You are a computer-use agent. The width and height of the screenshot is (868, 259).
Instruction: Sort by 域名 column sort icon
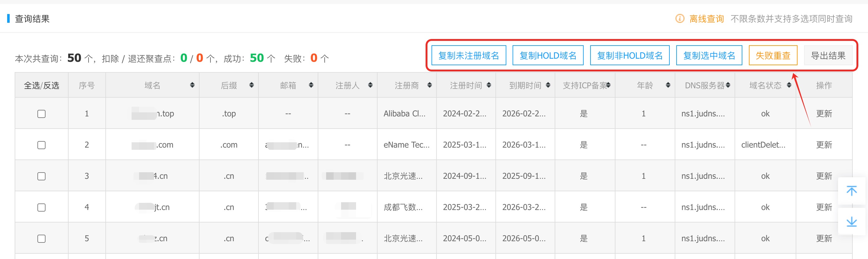pyautogui.click(x=192, y=85)
